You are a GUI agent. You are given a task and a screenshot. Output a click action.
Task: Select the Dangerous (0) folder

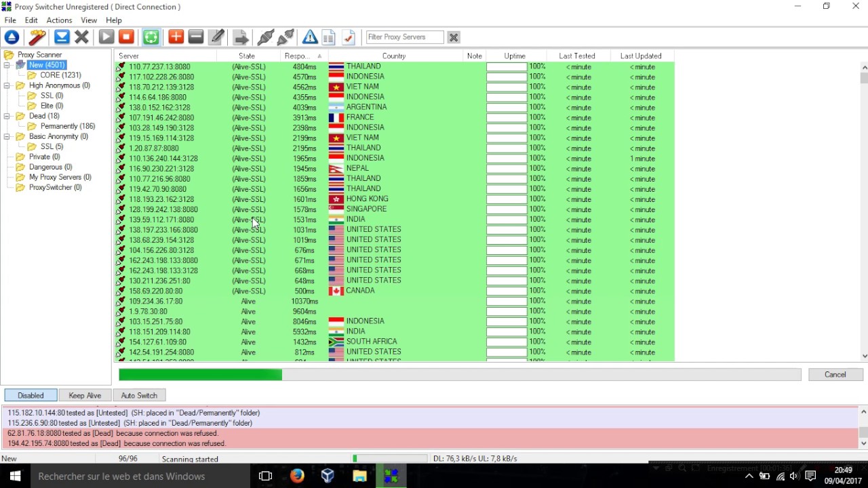point(50,167)
